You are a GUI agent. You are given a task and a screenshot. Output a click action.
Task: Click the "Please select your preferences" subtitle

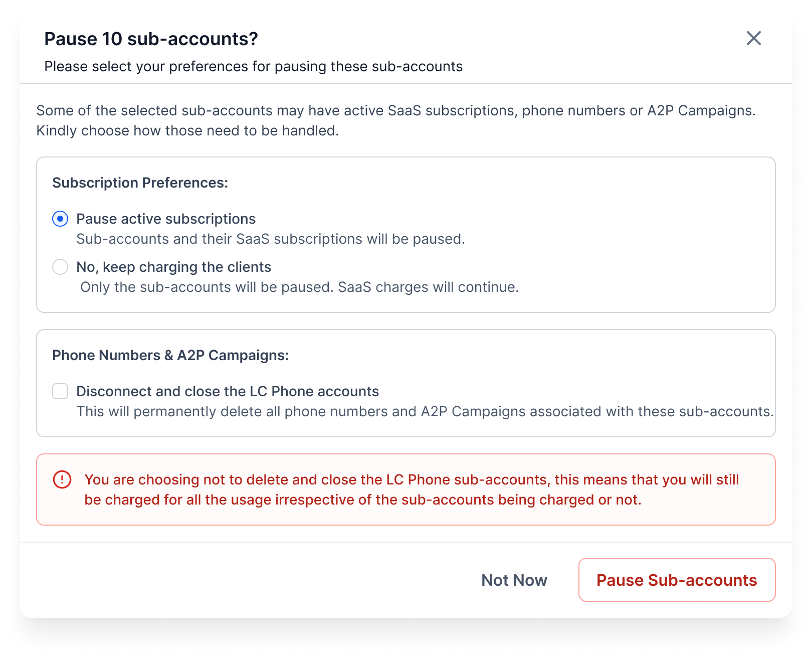click(253, 67)
